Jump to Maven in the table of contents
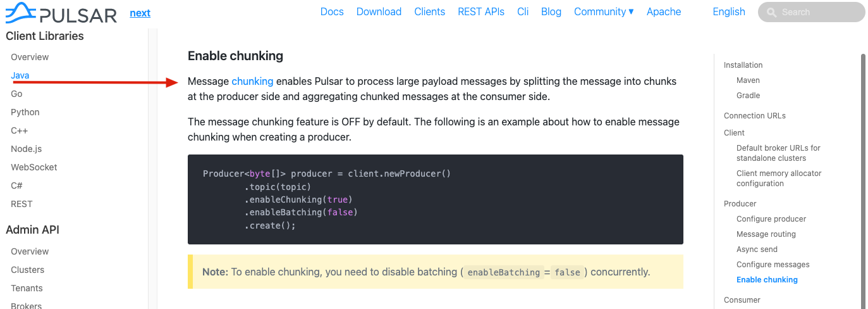Viewport: 868px width, 309px height. (748, 80)
